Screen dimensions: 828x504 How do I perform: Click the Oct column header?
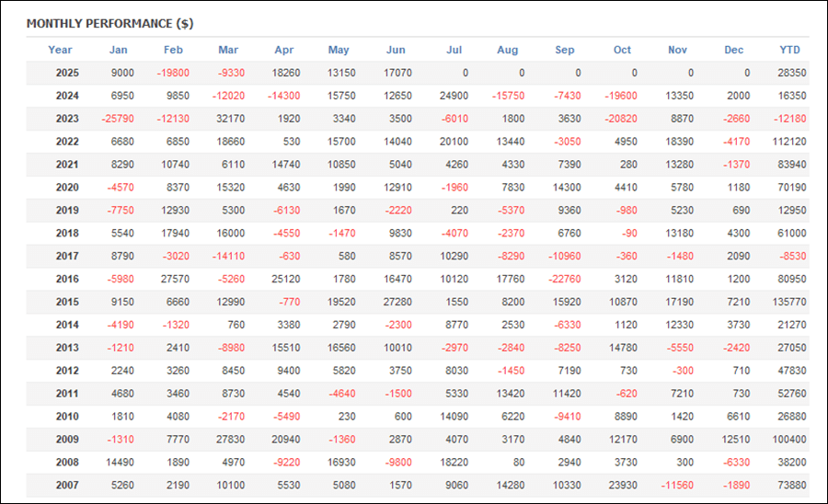click(622, 50)
